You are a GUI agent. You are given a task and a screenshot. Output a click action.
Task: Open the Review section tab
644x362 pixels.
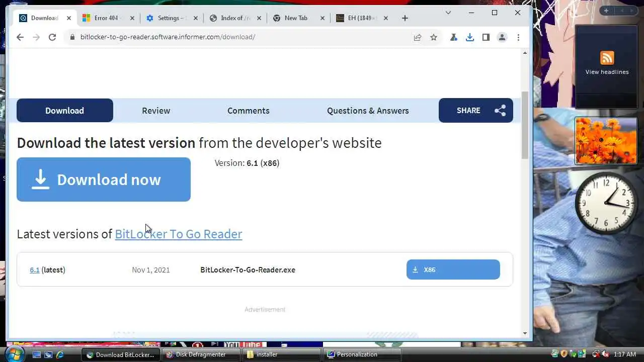(x=156, y=111)
